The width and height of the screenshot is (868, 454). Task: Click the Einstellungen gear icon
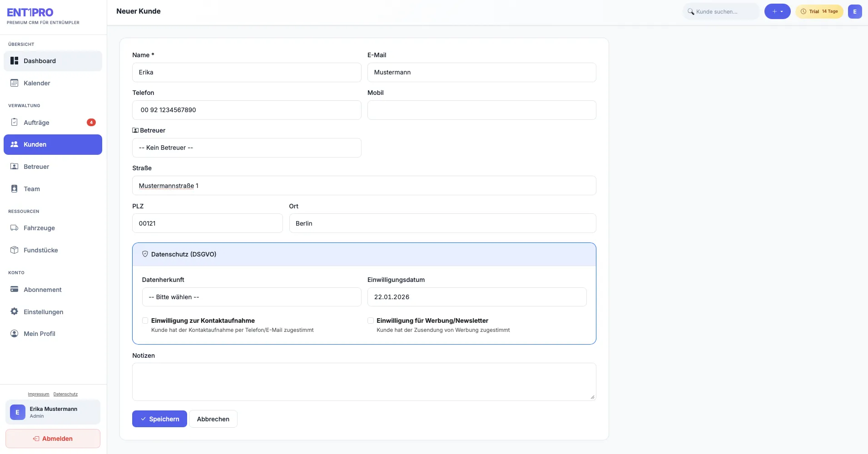pyautogui.click(x=15, y=311)
